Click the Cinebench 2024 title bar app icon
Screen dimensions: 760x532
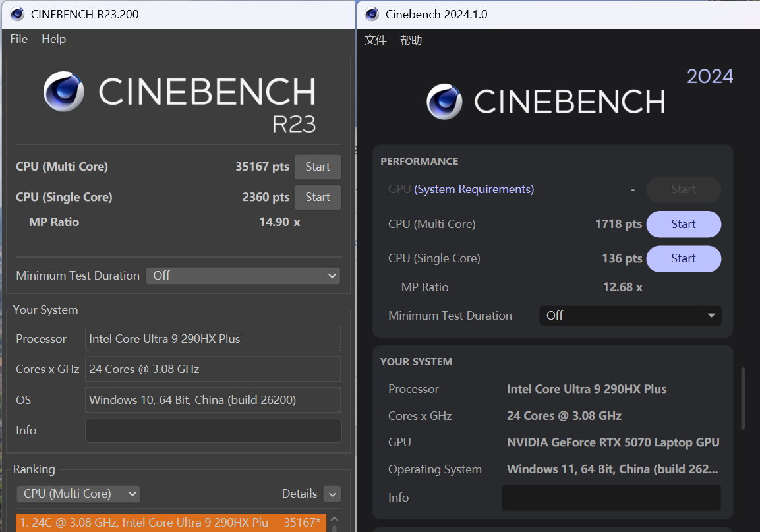(372, 14)
